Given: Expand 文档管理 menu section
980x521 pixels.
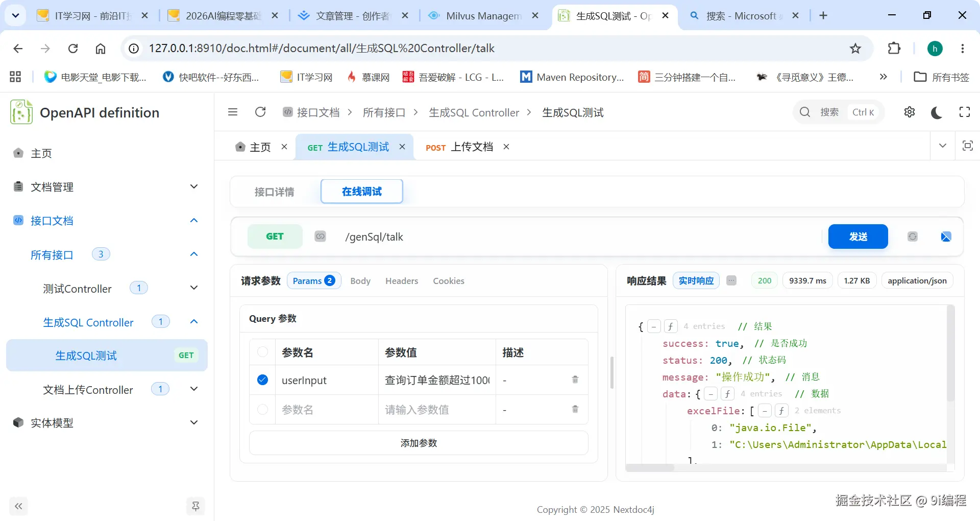Looking at the screenshot, I should pyautogui.click(x=194, y=187).
